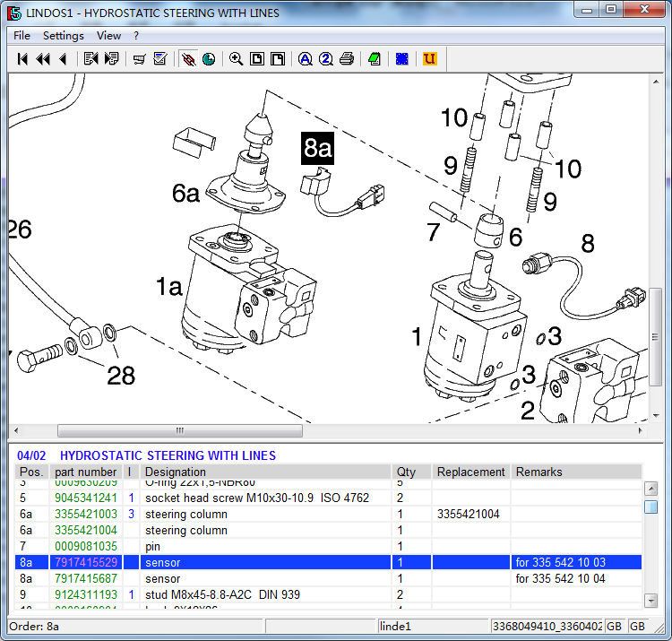Click callout 2 near the valve block
Image resolution: width=672 pixels, height=641 pixels.
tap(528, 411)
